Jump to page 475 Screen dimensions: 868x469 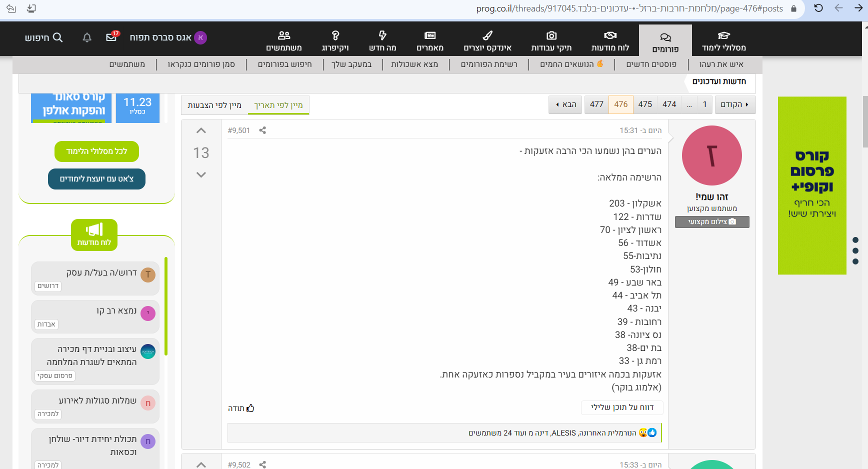[x=645, y=104]
